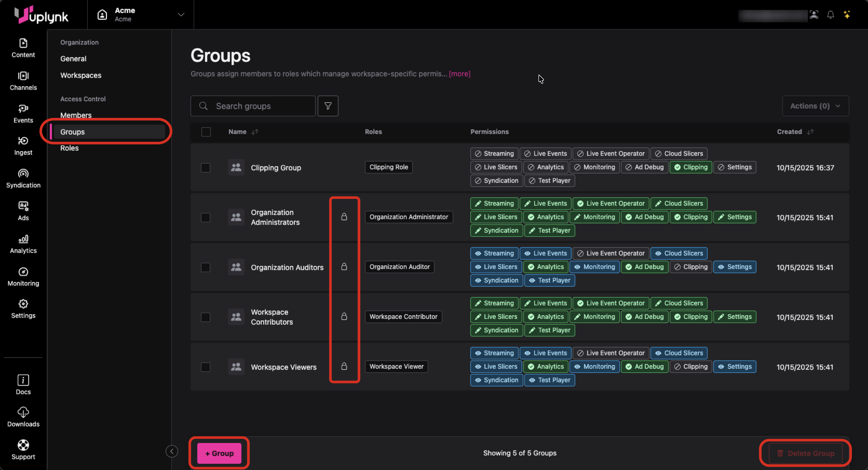This screenshot has height=470, width=868.
Task: Open the Actions (0) dropdown
Action: click(x=815, y=106)
